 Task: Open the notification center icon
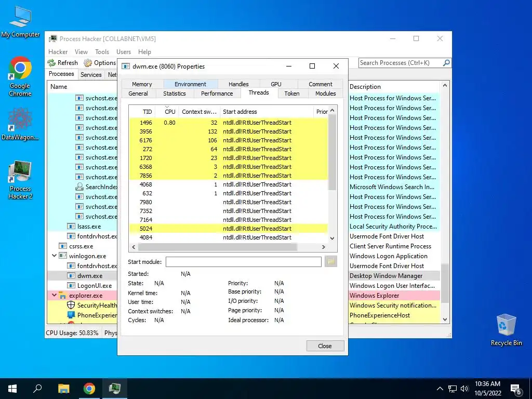pos(516,389)
